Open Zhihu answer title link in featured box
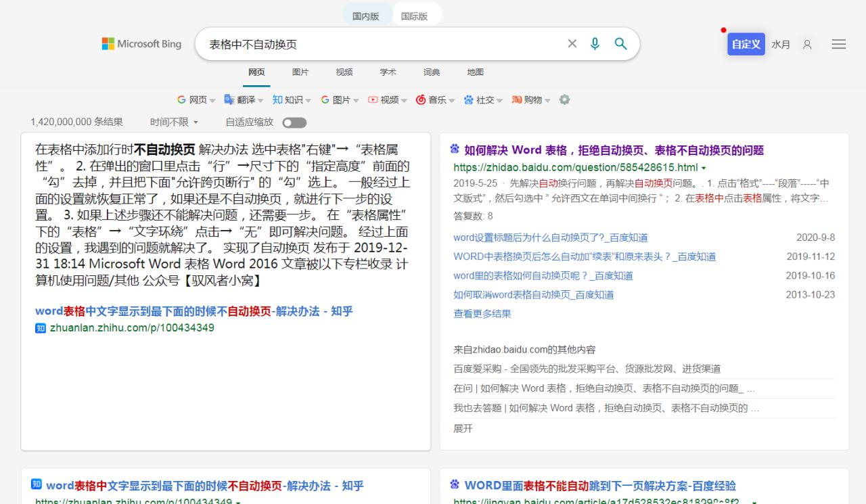 194,312
